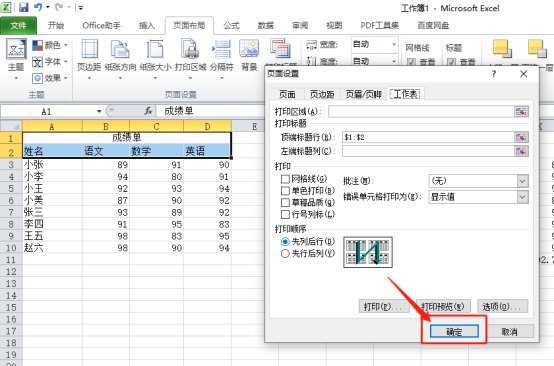This screenshot has height=366, width=554.
Task: Open Breaks (分隔符) tool
Action: coord(222,58)
